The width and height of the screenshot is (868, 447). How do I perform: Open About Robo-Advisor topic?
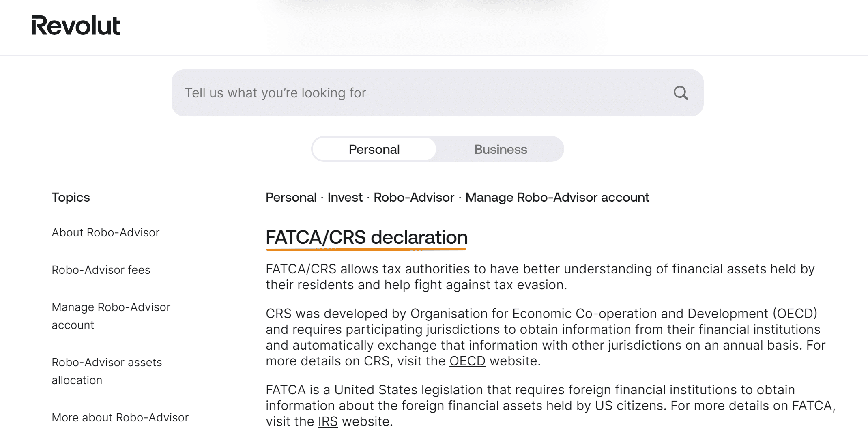point(105,232)
